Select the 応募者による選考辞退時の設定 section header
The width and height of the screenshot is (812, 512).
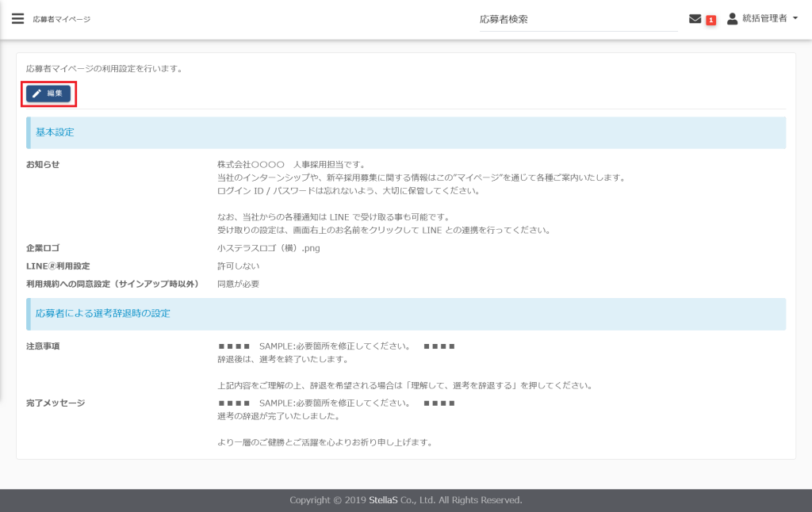pos(103,313)
